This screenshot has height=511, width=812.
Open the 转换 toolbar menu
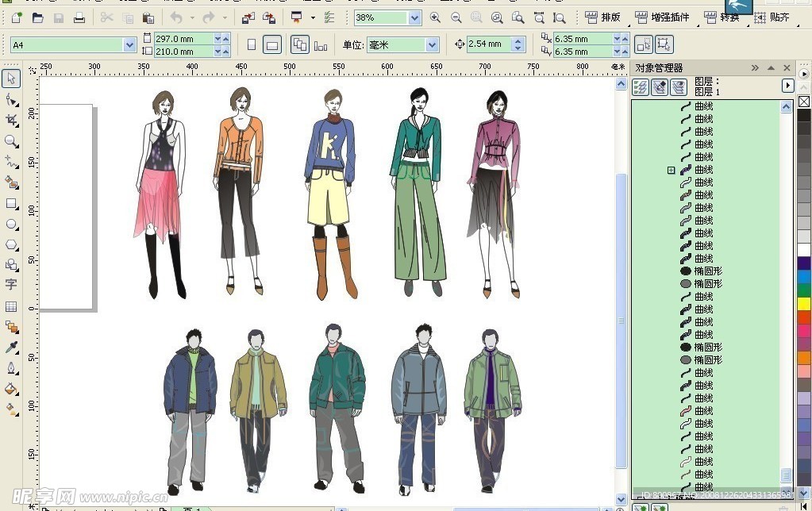(x=721, y=17)
